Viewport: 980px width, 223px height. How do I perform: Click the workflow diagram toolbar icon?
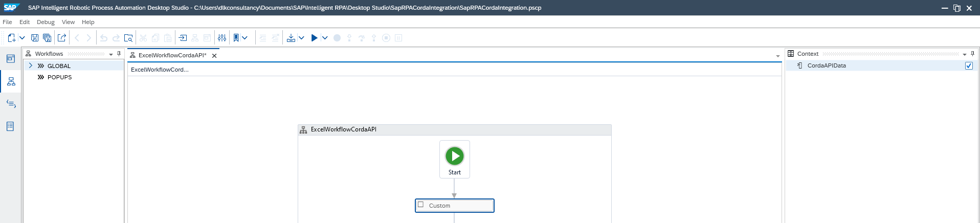(195, 38)
